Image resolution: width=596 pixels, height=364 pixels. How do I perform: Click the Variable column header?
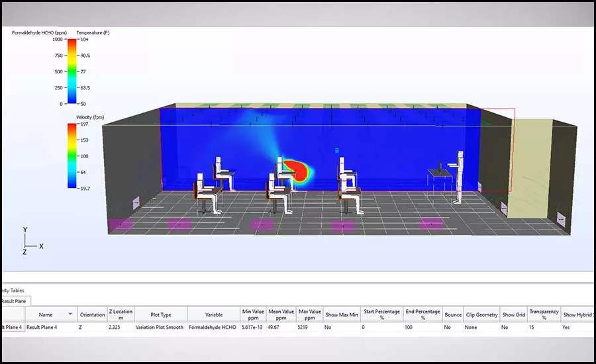(x=214, y=314)
